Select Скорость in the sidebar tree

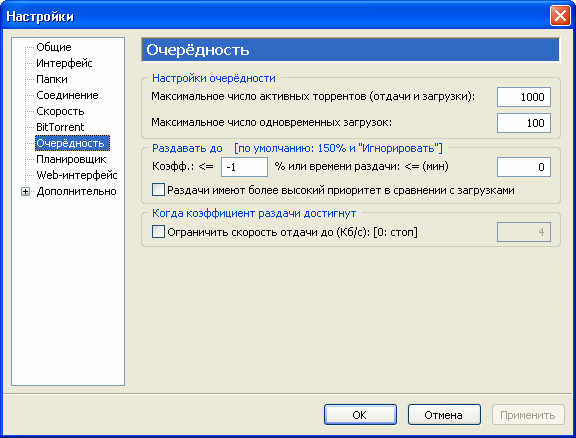coord(60,111)
